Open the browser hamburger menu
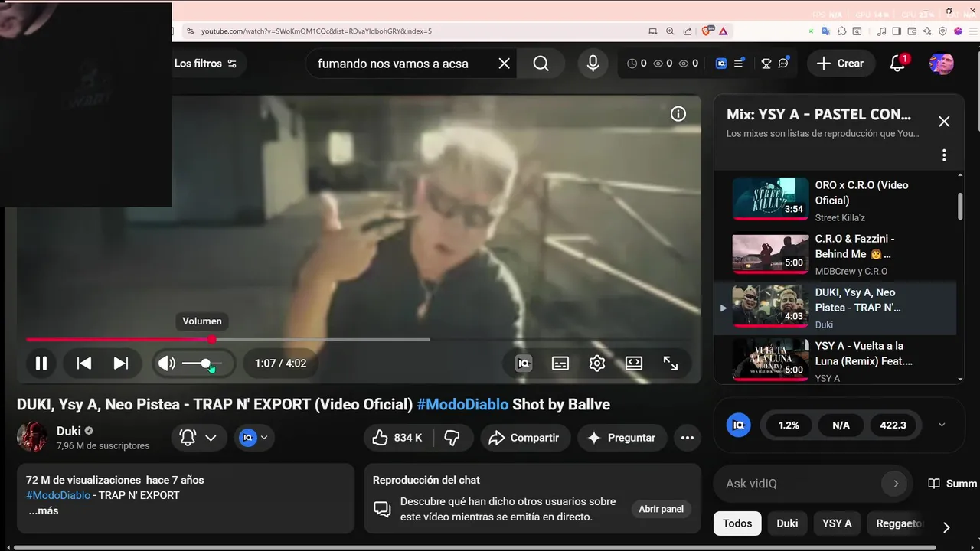 [x=972, y=31]
